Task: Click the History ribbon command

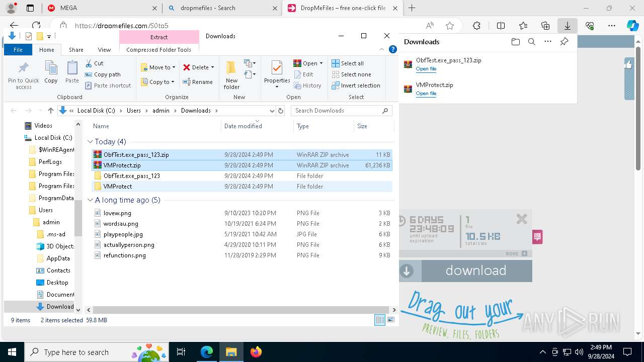Action: [307, 85]
